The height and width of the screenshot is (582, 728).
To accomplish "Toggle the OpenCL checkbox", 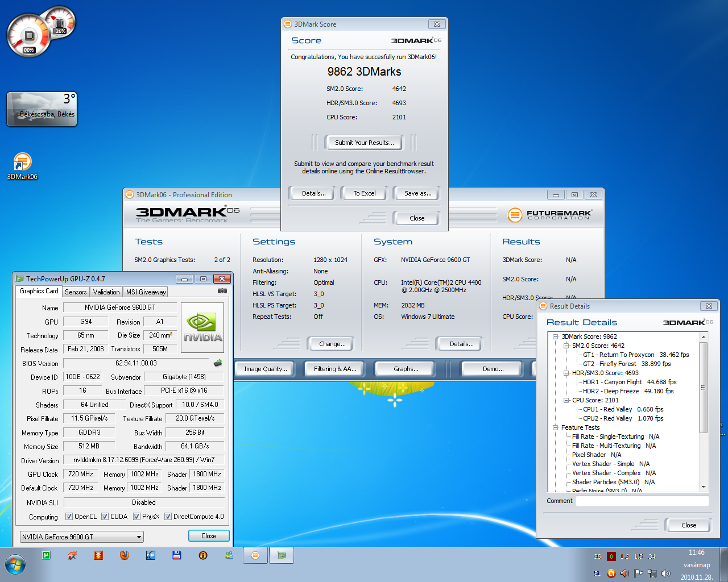I will click(x=69, y=517).
